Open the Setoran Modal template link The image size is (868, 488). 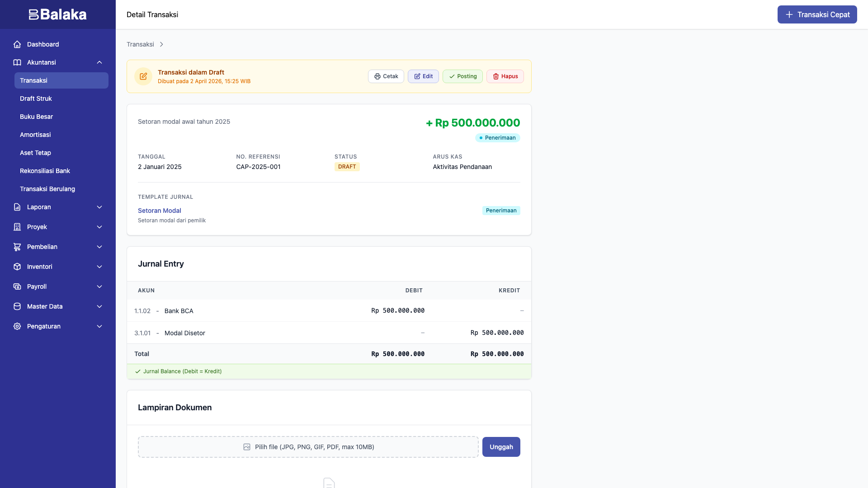pos(159,211)
